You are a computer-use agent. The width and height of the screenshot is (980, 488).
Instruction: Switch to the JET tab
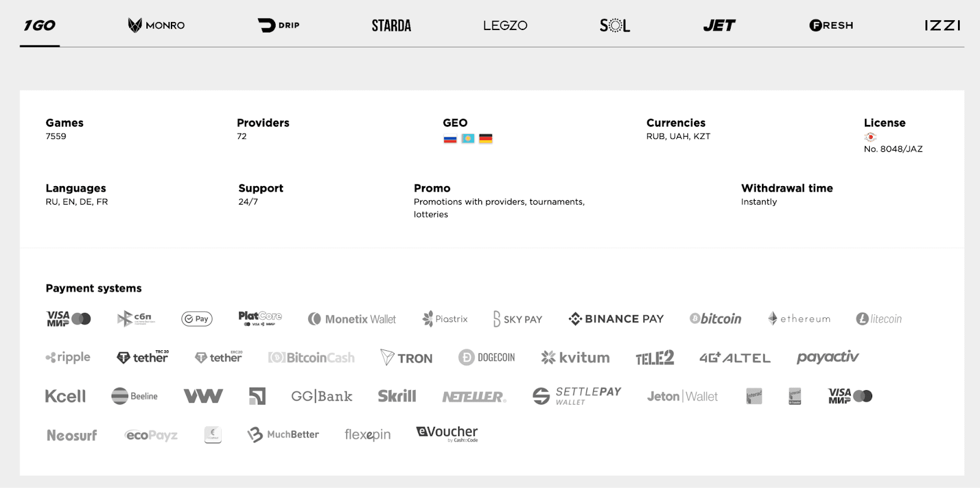coord(719,25)
